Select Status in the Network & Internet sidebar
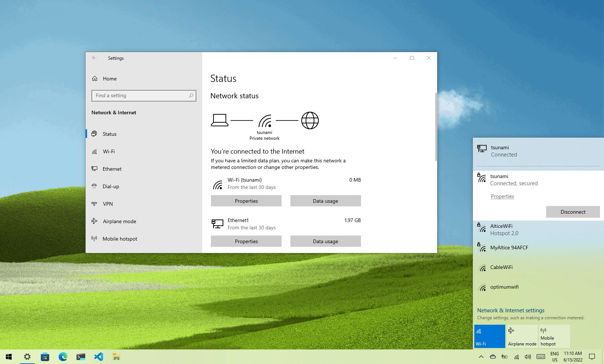The height and width of the screenshot is (364, 604). [x=109, y=134]
